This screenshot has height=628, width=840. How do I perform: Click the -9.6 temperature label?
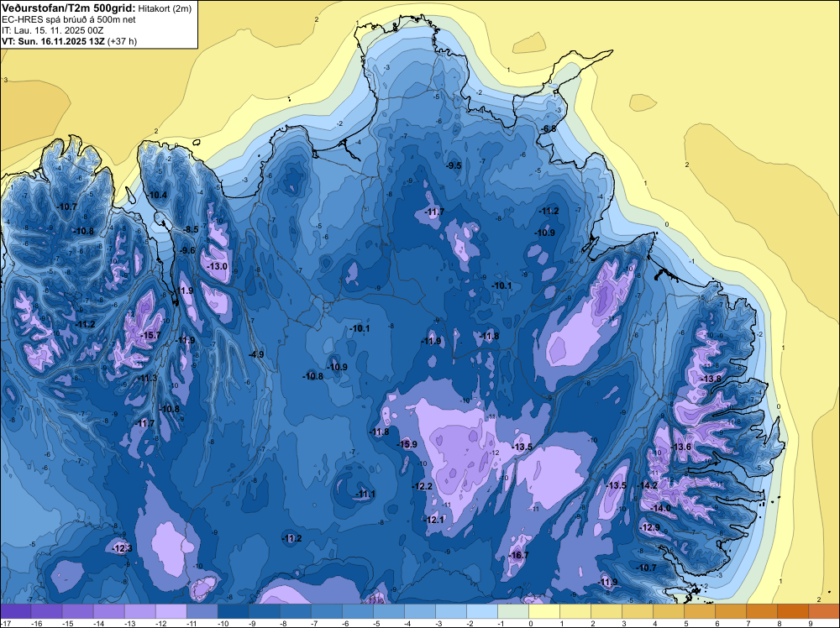[x=187, y=250]
